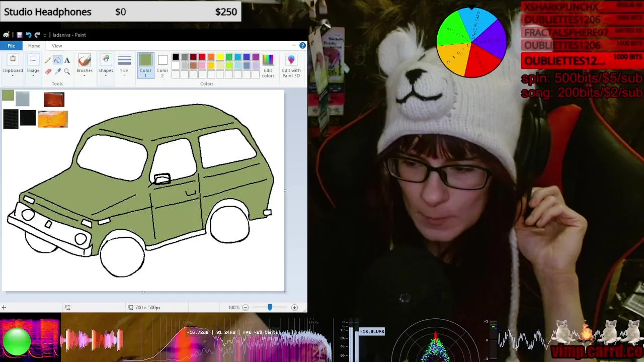Image resolution: width=644 pixels, height=362 pixels.
Task: Expand the Shapes dropdown arrow
Action: coord(106,75)
